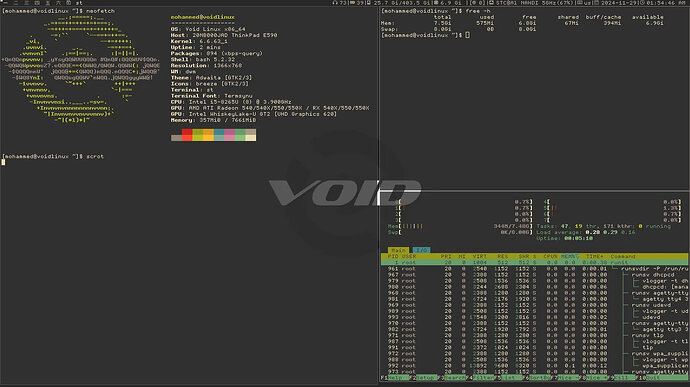Sort htop by the TIME+ column header
The width and height of the screenshot is (690, 387).
594,256
